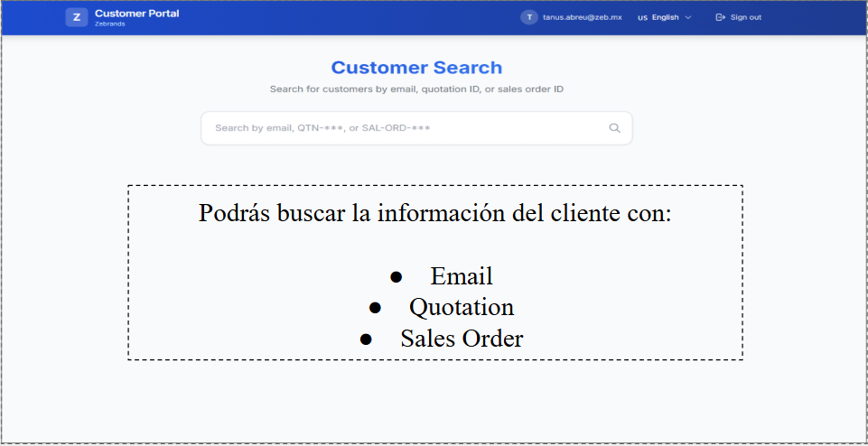Image resolution: width=868 pixels, height=446 pixels.
Task: Click the Email bullet item
Action: tap(462, 275)
